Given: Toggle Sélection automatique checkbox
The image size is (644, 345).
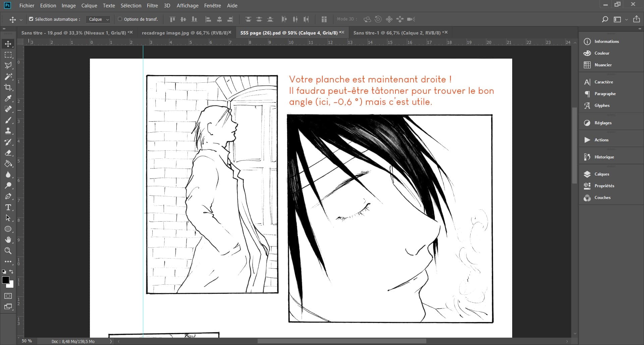Looking at the screenshot, I should (x=31, y=19).
